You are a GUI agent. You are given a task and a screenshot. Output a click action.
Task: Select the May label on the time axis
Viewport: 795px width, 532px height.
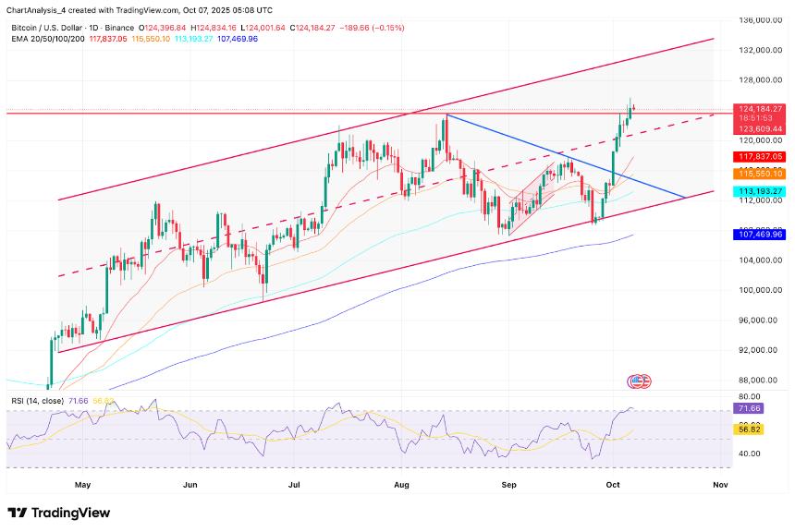point(82,483)
